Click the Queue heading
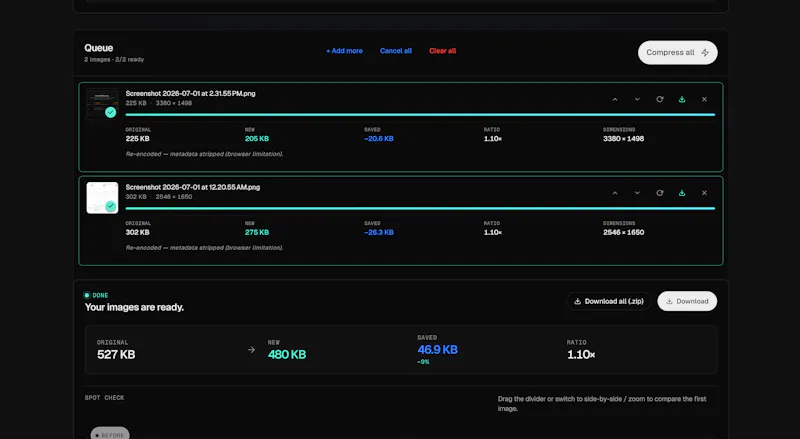 [98, 48]
